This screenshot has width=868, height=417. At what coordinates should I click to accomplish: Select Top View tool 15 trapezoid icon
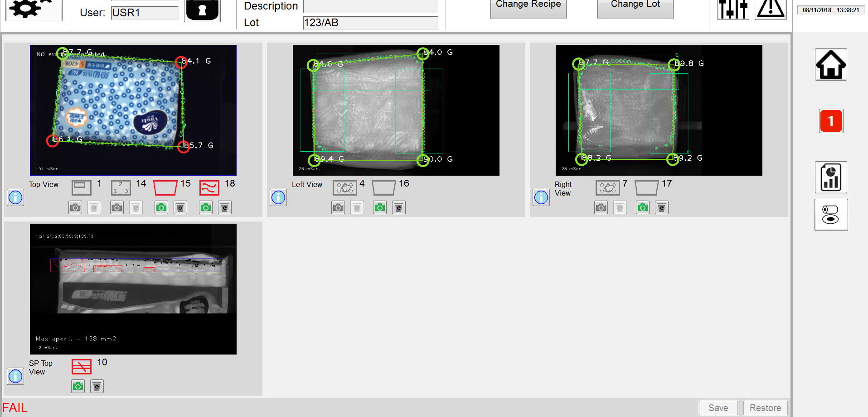click(x=165, y=187)
